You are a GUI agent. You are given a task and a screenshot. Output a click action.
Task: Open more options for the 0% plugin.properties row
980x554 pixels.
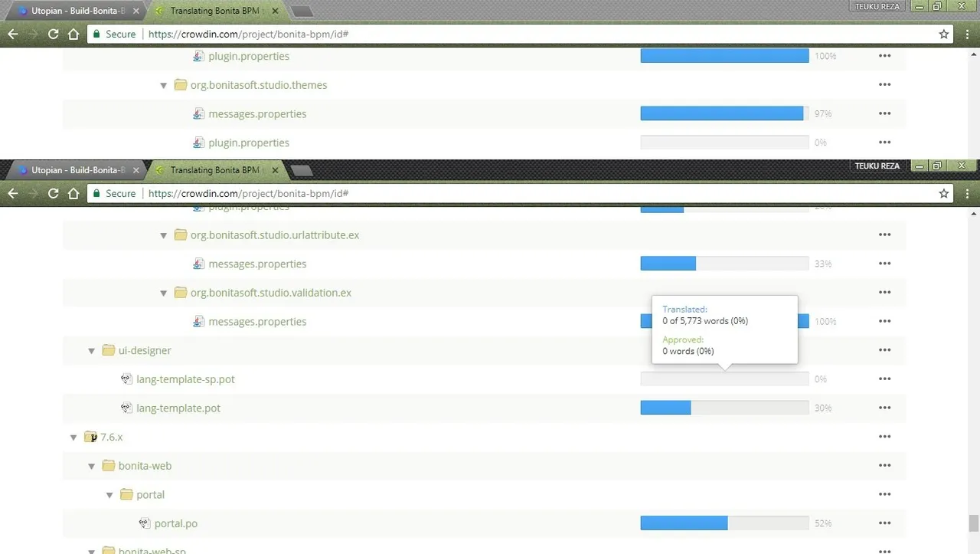click(x=885, y=143)
